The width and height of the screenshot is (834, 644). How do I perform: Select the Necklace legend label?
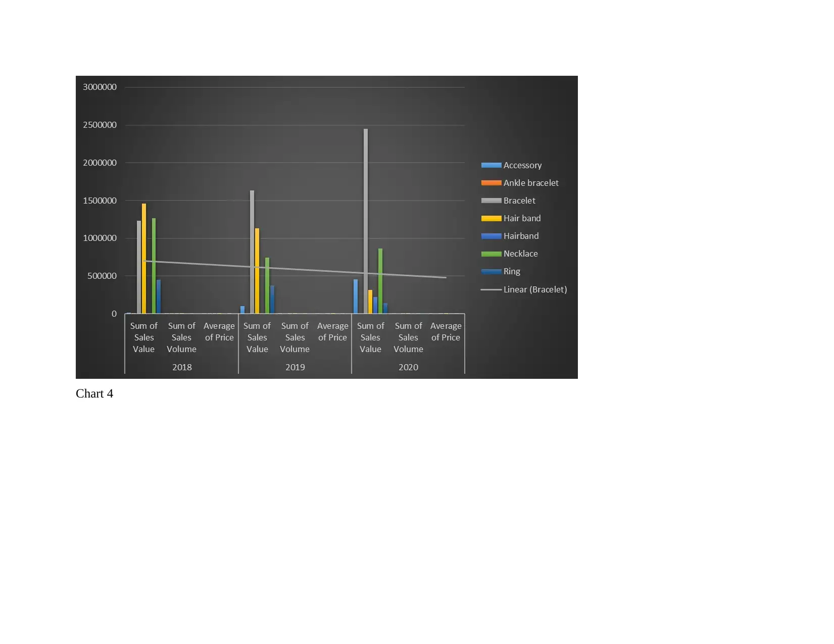[x=520, y=254]
